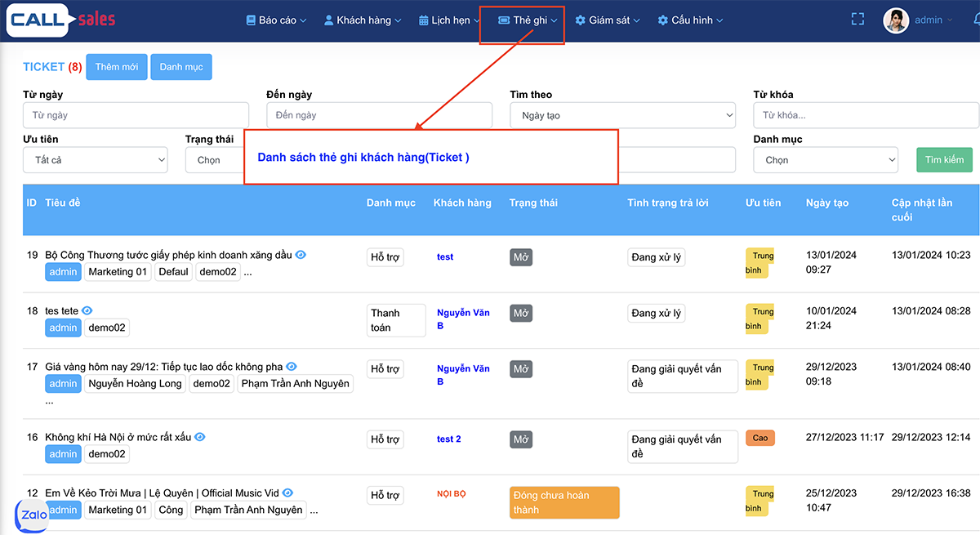Viewport: 980px width, 535px height.
Task: Click the green 'Tìm kiếm' button
Action: (x=944, y=159)
